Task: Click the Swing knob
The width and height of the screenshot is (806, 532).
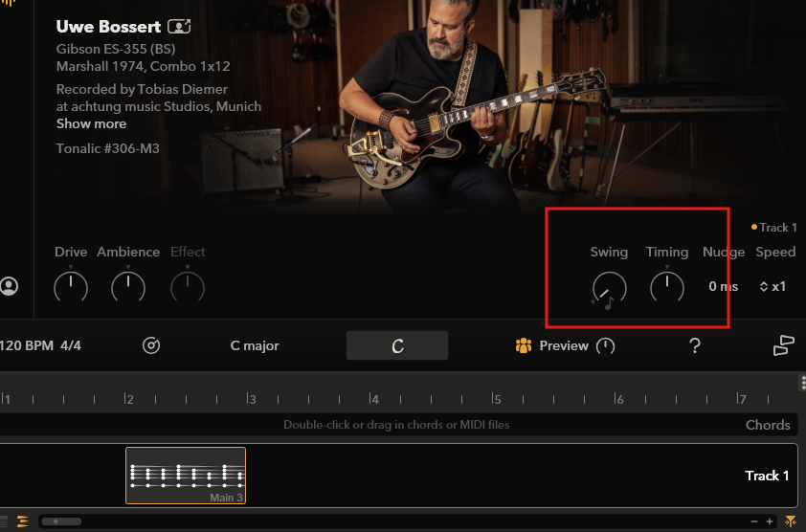Action: (609, 287)
